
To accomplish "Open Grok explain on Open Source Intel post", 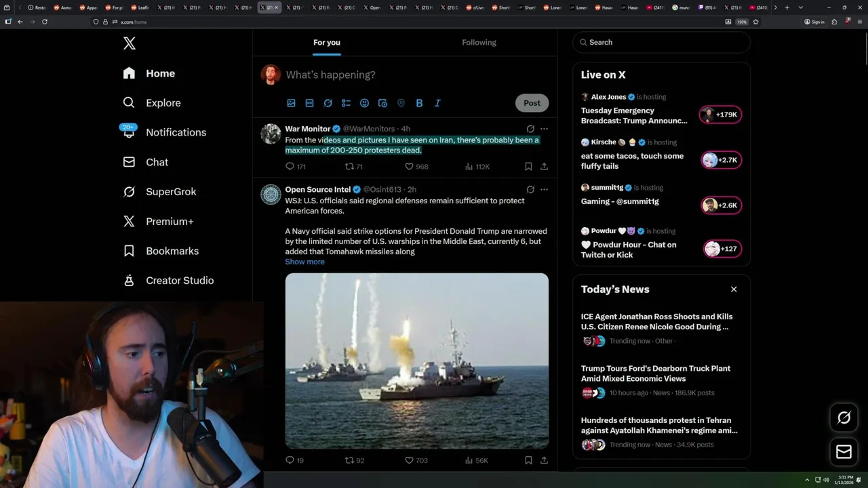I will [x=530, y=190].
